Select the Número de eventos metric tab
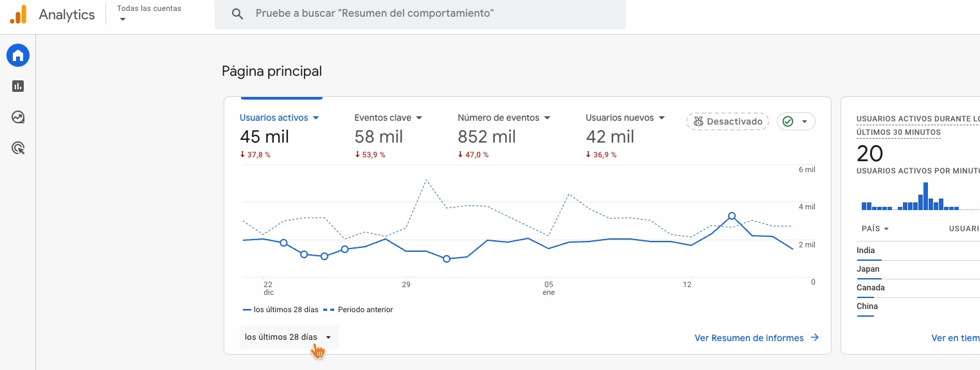The width and height of the screenshot is (980, 370). pyautogui.click(x=504, y=118)
